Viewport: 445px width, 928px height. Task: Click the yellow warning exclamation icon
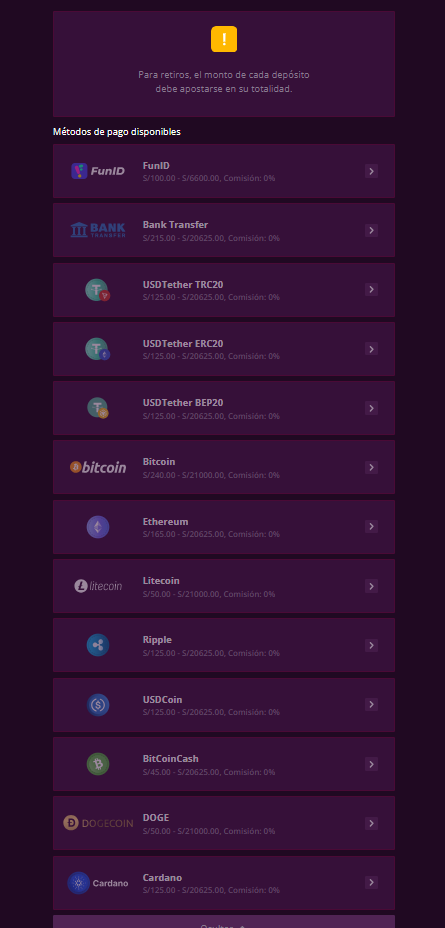(224, 40)
